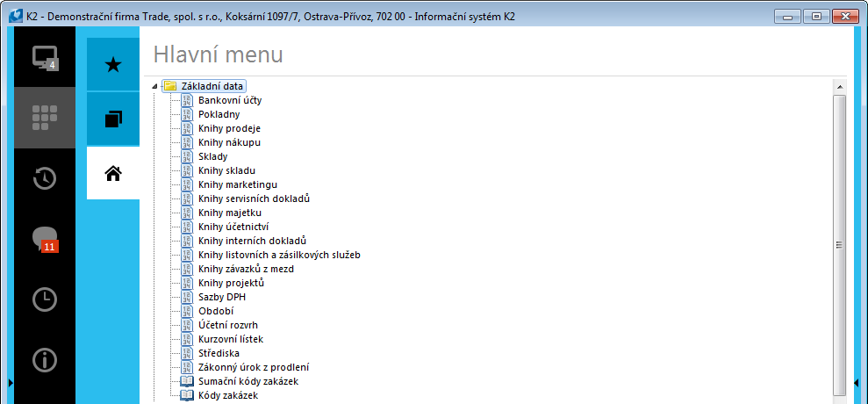This screenshot has width=868, height=404.
Task: Open Kódy zakázek text label
Action: tap(228, 395)
